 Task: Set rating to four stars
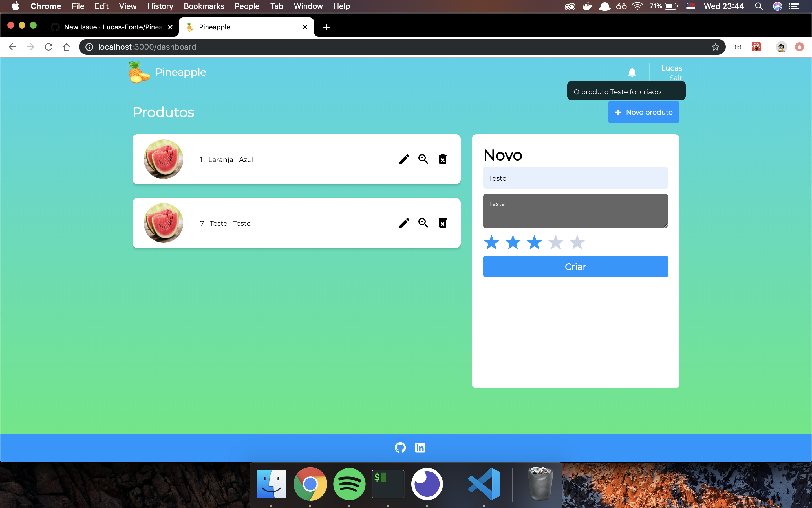pyautogui.click(x=556, y=242)
